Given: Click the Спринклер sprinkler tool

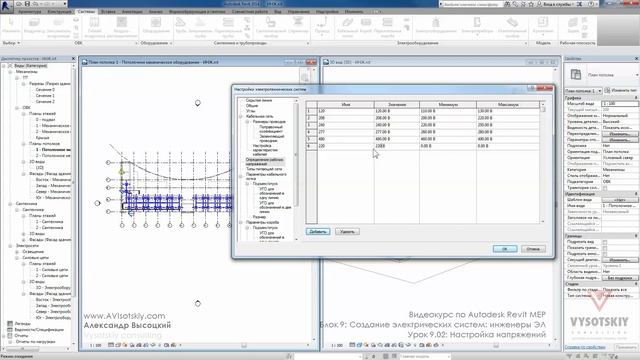Looking at the screenshot, I should (x=298, y=26).
